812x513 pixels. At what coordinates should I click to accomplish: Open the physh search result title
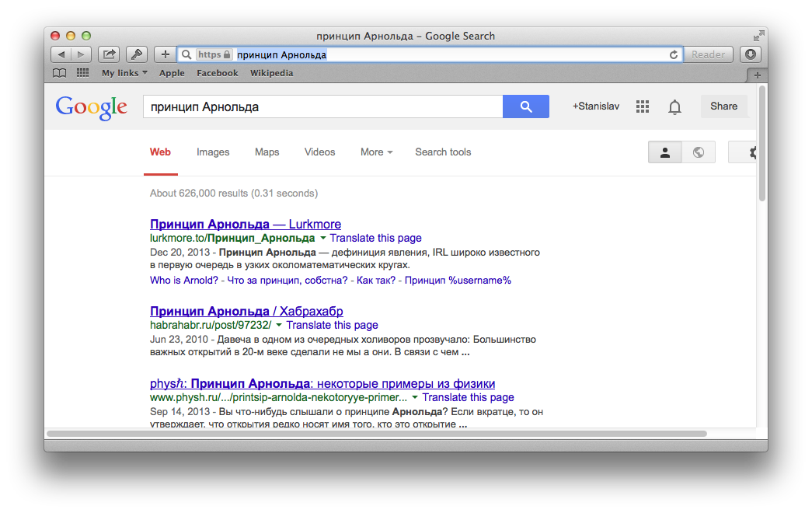(x=322, y=383)
